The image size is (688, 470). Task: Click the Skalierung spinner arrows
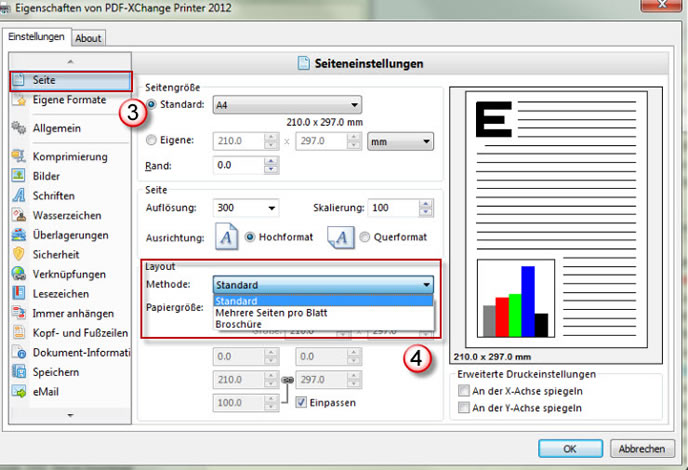click(x=426, y=208)
